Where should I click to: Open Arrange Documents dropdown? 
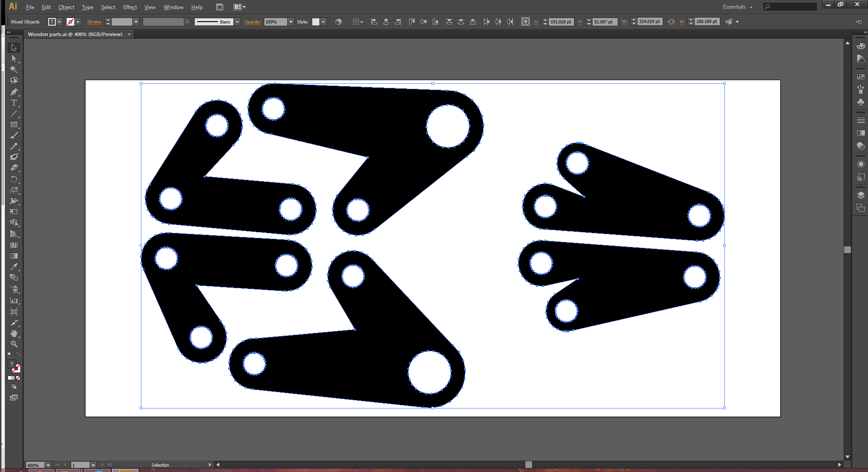point(240,7)
